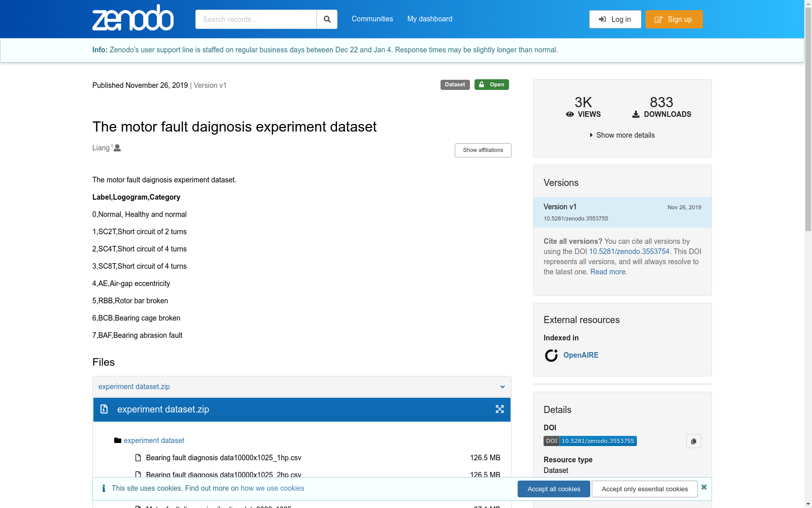Click the text 10.5281/zenodo.3553755 under Version v1
This screenshot has height=508, width=812.
tap(576, 218)
